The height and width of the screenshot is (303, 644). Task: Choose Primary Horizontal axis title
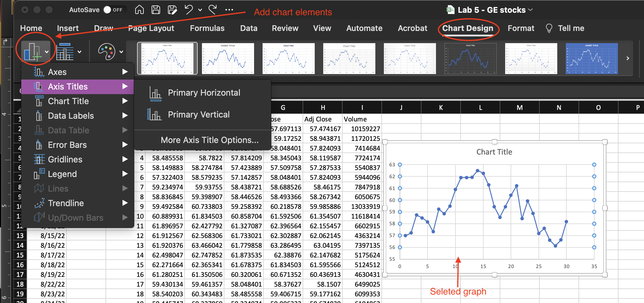[x=204, y=93]
